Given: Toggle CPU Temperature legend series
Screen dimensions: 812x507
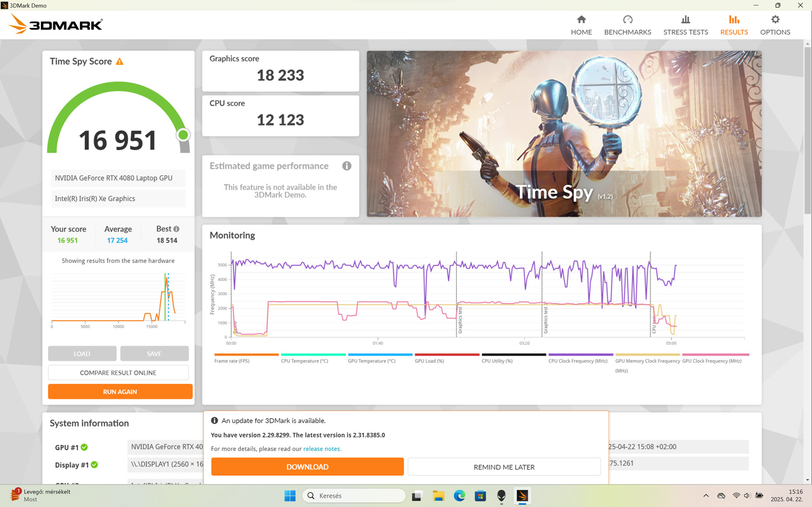Looking at the screenshot, I should [313, 358].
